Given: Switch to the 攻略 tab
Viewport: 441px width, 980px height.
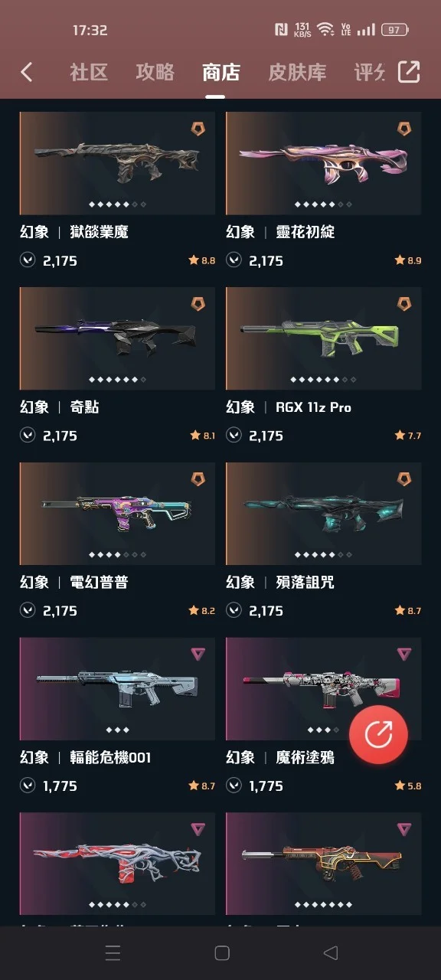Looking at the screenshot, I should pyautogui.click(x=155, y=73).
